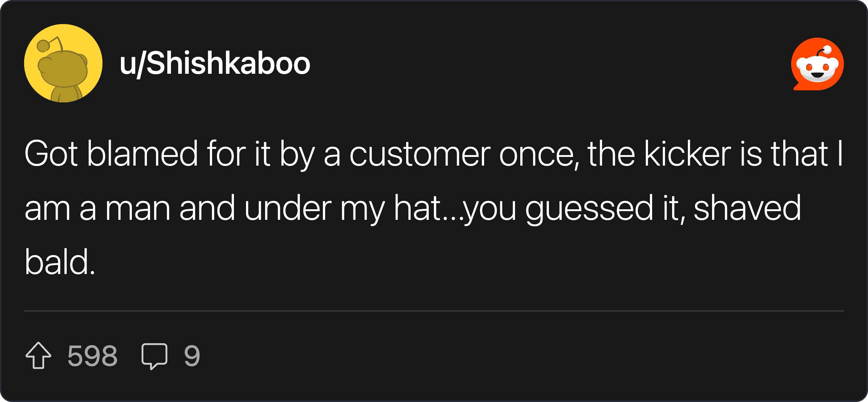Open replies via the speech bubble icon

(154, 356)
